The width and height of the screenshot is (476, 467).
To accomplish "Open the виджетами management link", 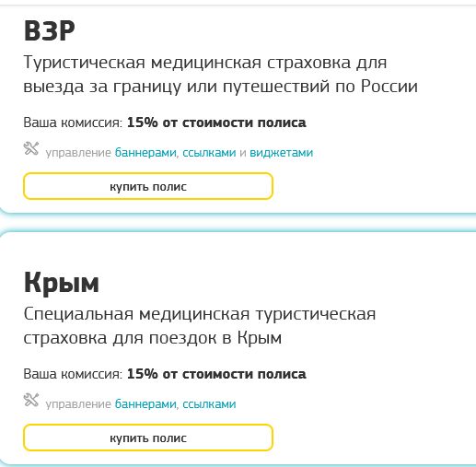I will click(x=281, y=152).
